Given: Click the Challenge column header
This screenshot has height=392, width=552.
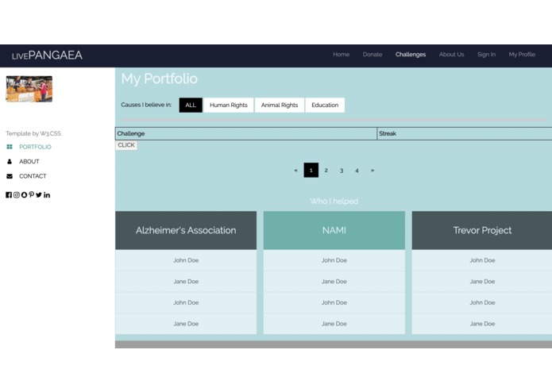Looking at the screenshot, I should (246, 133).
